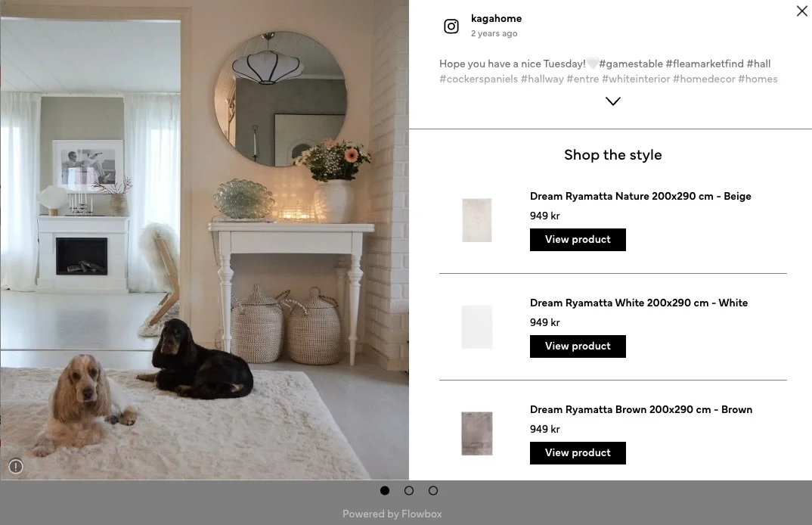The height and width of the screenshot is (525, 812).
Task: Click the #gamestable hashtag in caption
Action: click(631, 64)
